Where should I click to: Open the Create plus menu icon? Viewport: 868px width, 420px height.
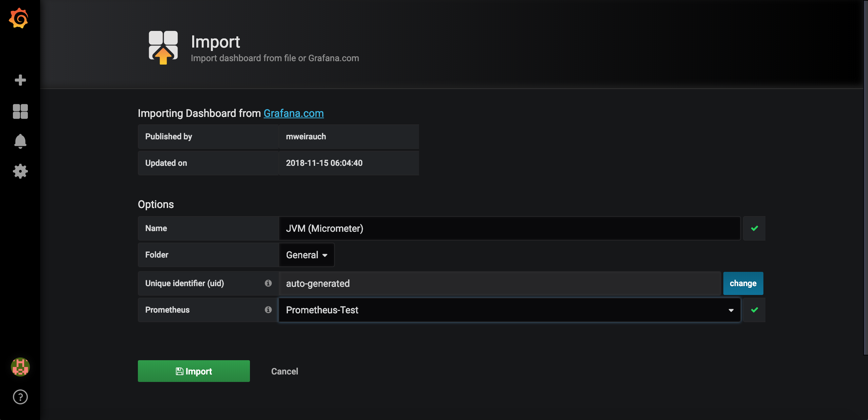tap(20, 80)
